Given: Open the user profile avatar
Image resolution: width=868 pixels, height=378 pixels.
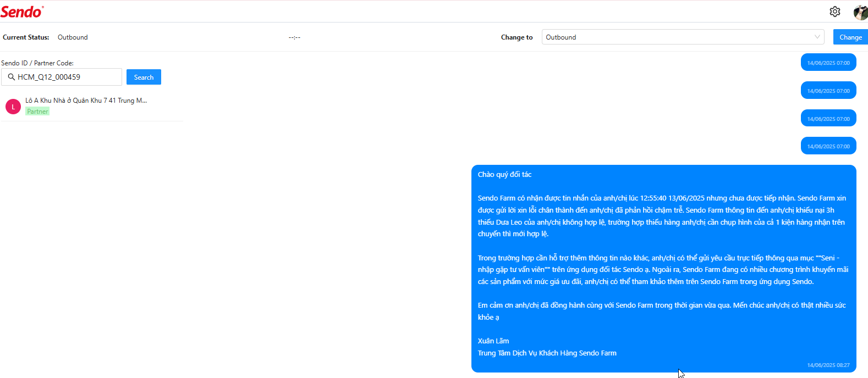Looking at the screenshot, I should tap(860, 12).
